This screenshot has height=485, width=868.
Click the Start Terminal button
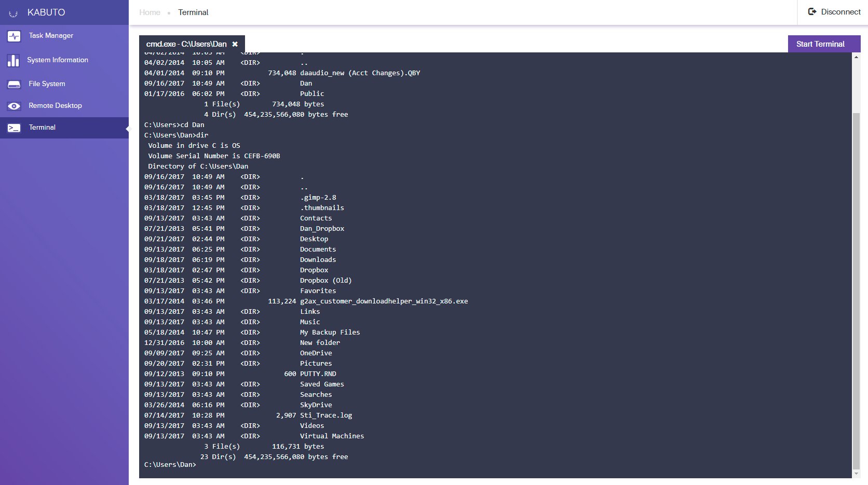[824, 44]
